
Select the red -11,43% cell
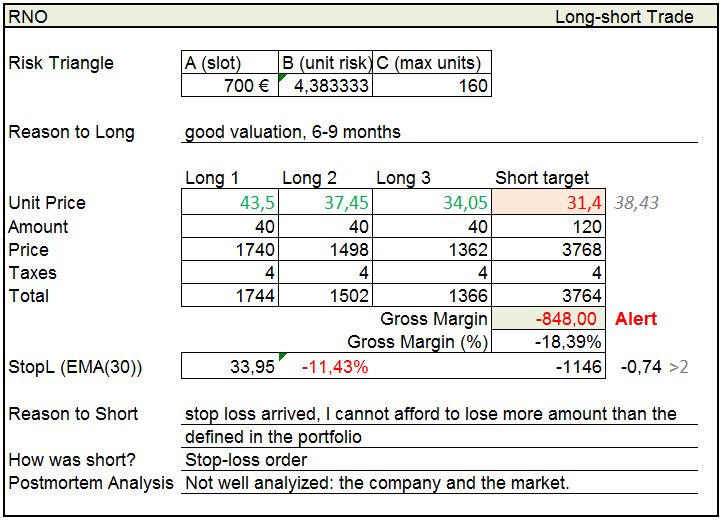[x=335, y=367]
